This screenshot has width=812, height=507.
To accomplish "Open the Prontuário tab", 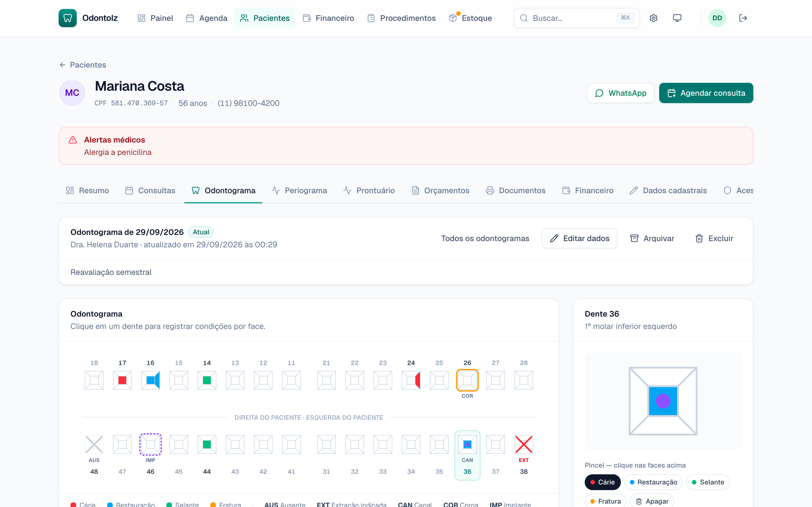I will point(369,190).
